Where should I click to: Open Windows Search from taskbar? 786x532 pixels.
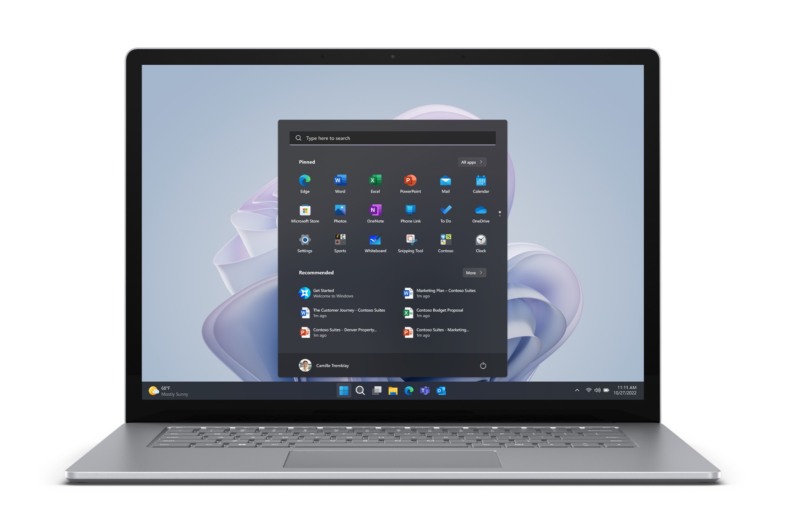click(x=361, y=390)
